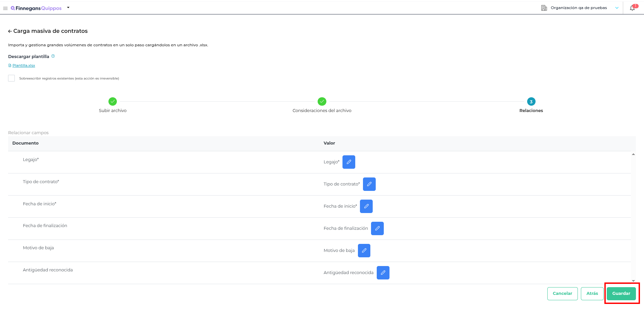
Task: Open dropdown arrow next to Finnegans Quippos logo
Action: pos(68,8)
